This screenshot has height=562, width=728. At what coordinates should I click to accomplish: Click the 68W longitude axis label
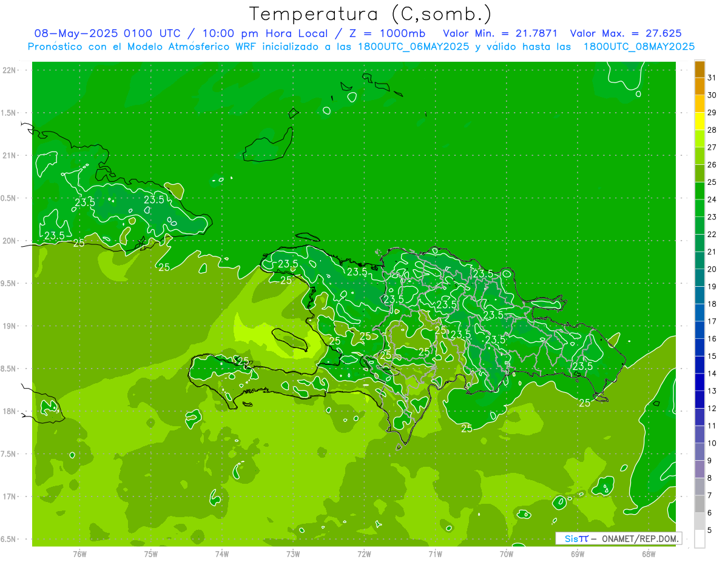pos(649,554)
